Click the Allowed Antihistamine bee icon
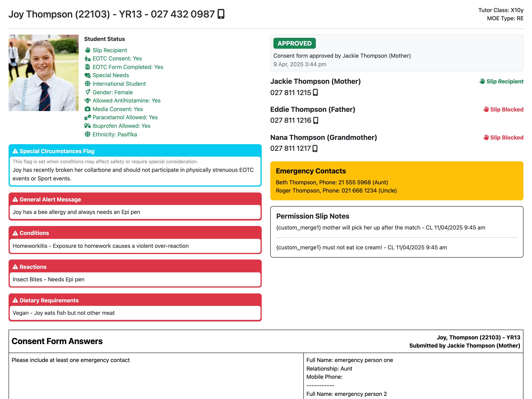532x399 pixels. pos(88,101)
